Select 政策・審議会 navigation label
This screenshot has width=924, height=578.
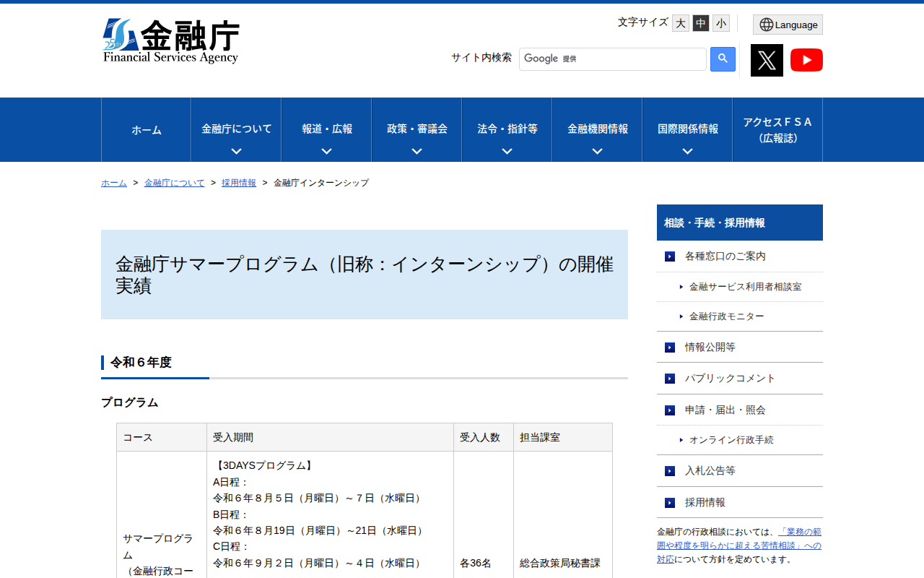point(417,129)
